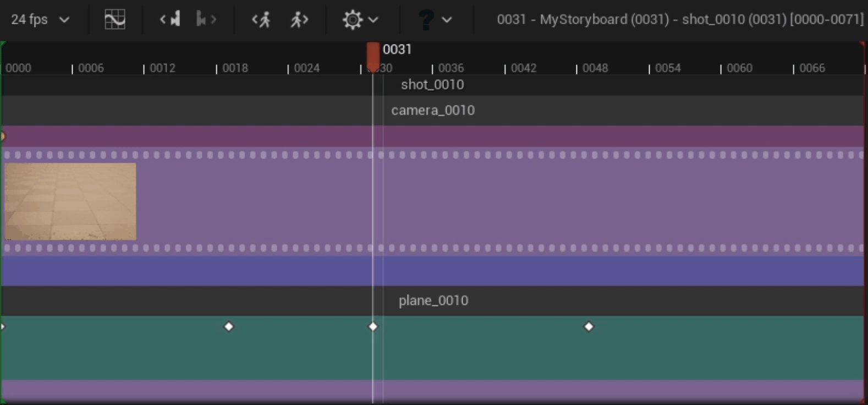
Task: Open the curve editor icon
Action: pos(114,20)
